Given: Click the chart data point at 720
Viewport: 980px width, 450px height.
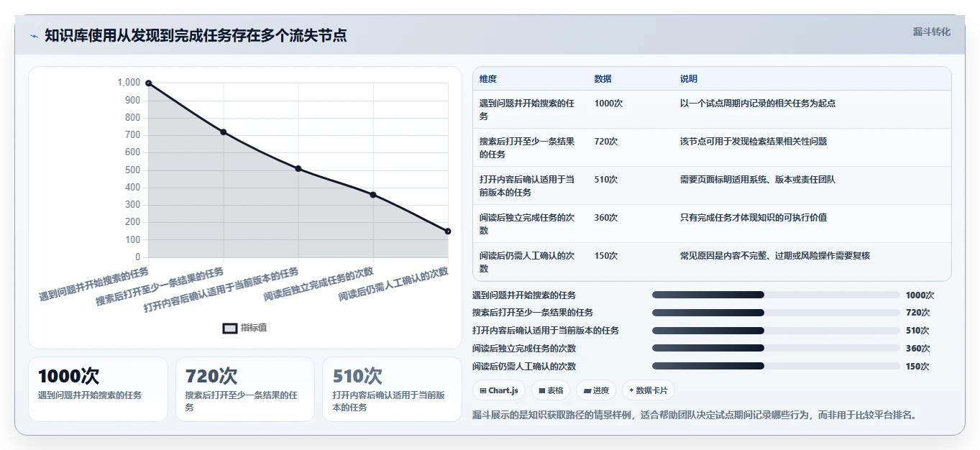Looking at the screenshot, I should tap(224, 132).
